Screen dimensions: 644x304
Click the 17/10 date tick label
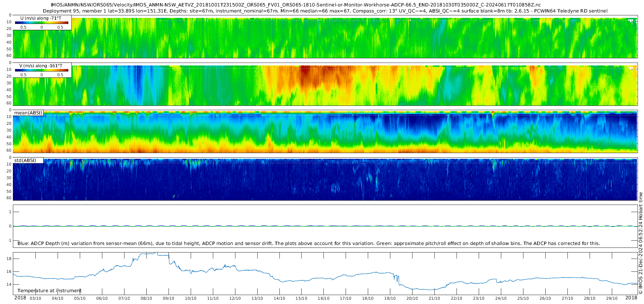tap(346, 298)
